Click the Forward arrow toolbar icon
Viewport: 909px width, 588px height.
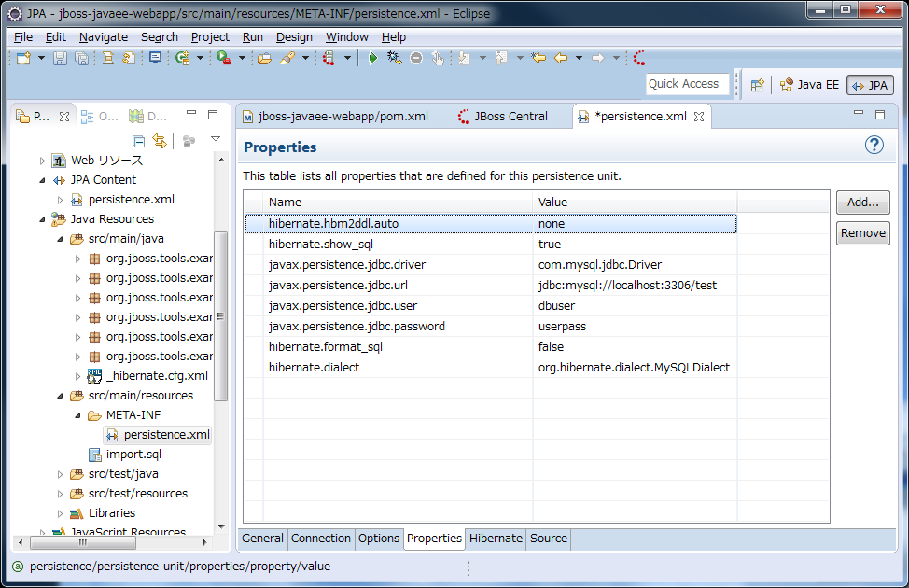[597, 58]
